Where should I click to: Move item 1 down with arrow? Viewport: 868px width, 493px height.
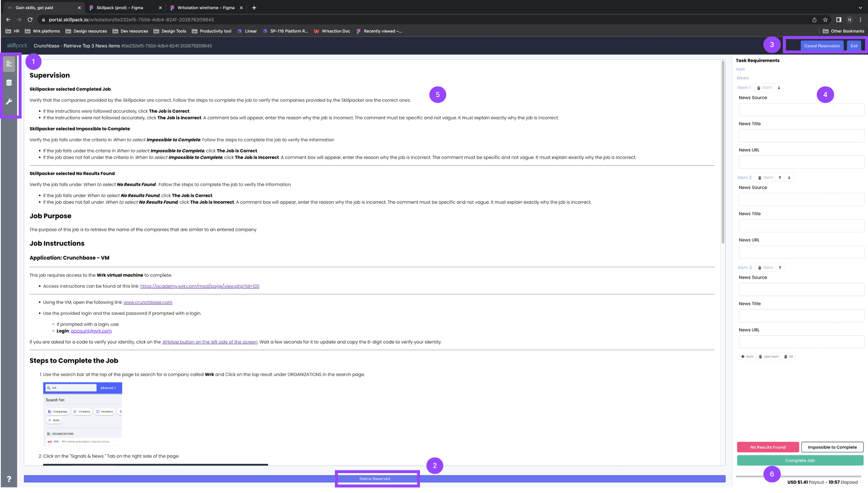779,88
